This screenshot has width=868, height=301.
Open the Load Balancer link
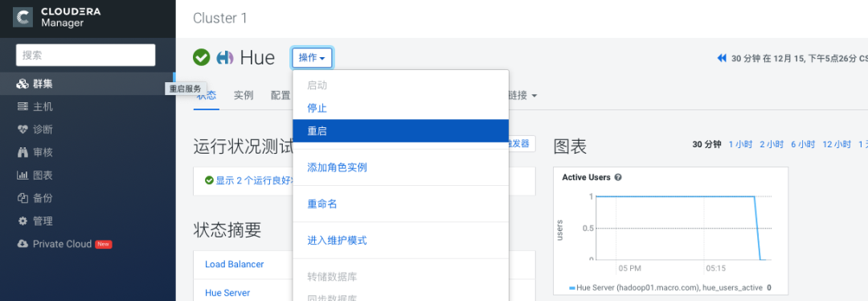234,265
